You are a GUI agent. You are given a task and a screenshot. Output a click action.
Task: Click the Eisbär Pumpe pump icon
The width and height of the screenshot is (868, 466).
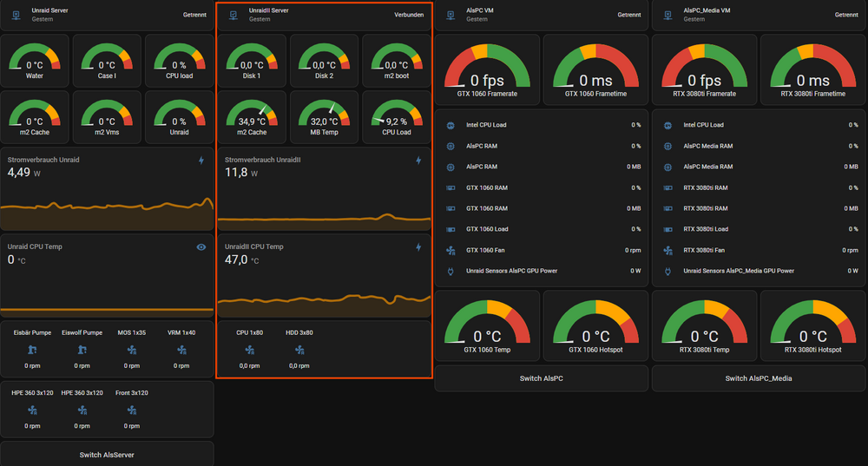[32, 350]
